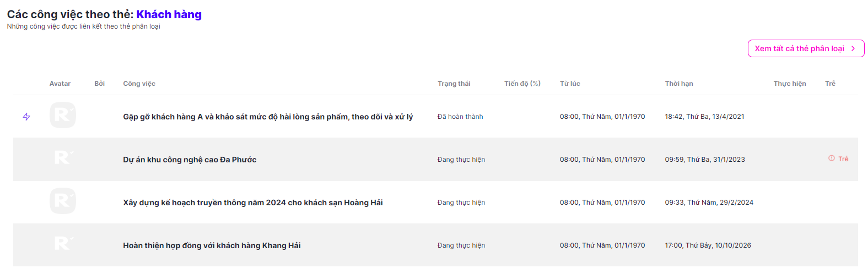Open the 'Khách hàng' tag link in heading
The width and height of the screenshot is (868, 279).
pos(169,14)
